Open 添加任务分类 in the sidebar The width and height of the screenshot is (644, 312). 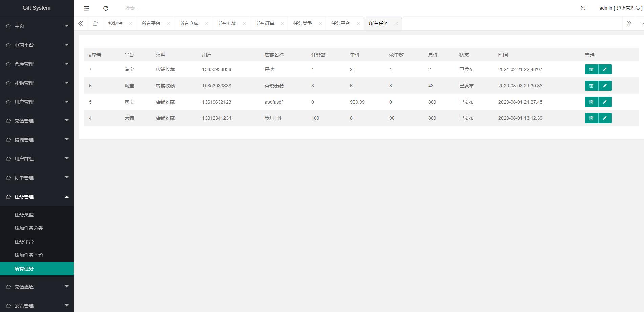pos(37,228)
